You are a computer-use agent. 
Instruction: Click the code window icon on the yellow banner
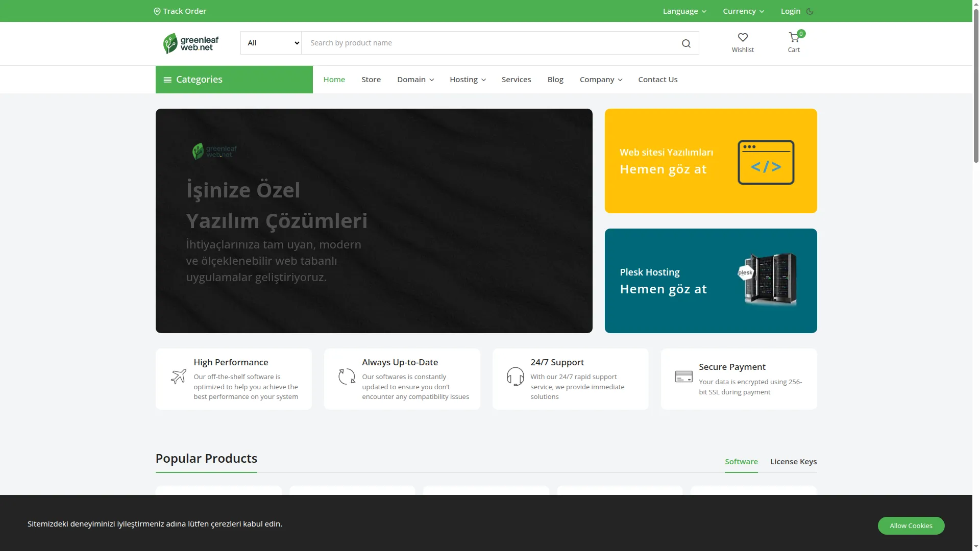[766, 162]
